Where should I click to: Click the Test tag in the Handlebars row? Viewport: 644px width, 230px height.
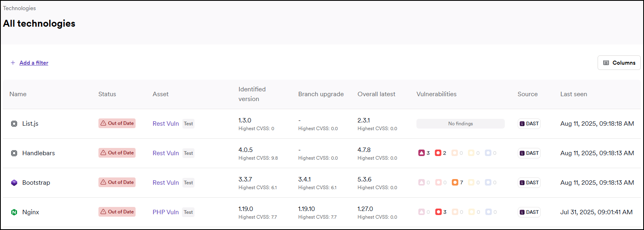click(188, 153)
